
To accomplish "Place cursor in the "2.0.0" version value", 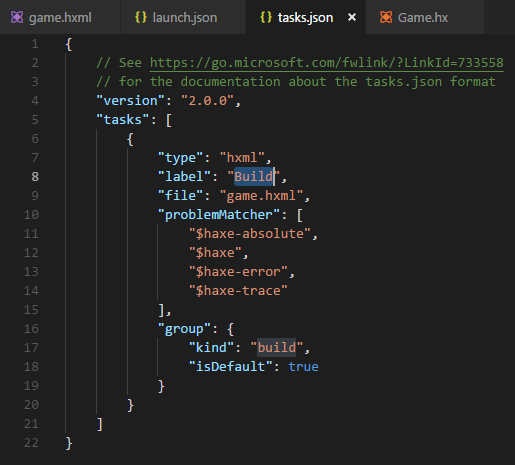I will click(208, 101).
